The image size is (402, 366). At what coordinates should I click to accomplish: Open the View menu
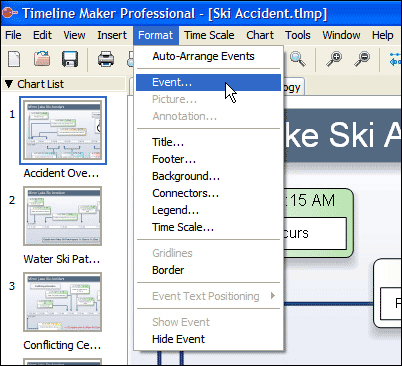(74, 35)
